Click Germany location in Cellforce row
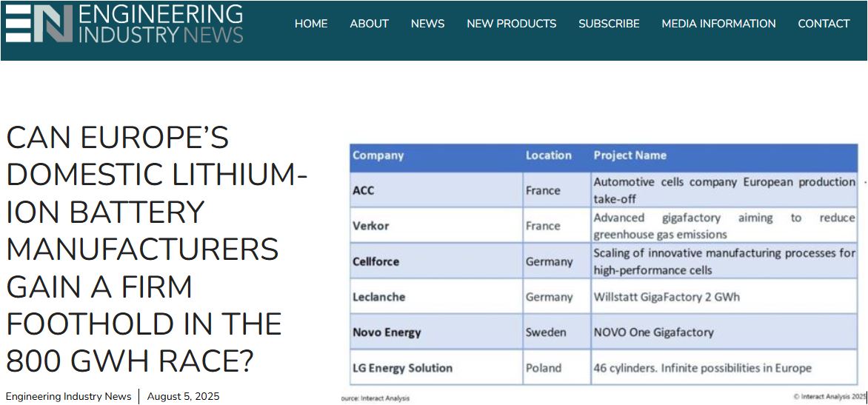868x405 pixels. click(x=557, y=261)
